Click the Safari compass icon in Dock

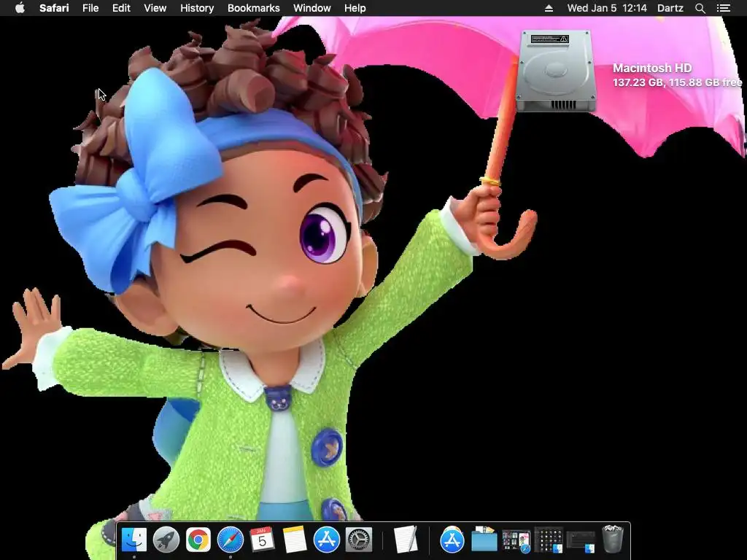point(231,540)
